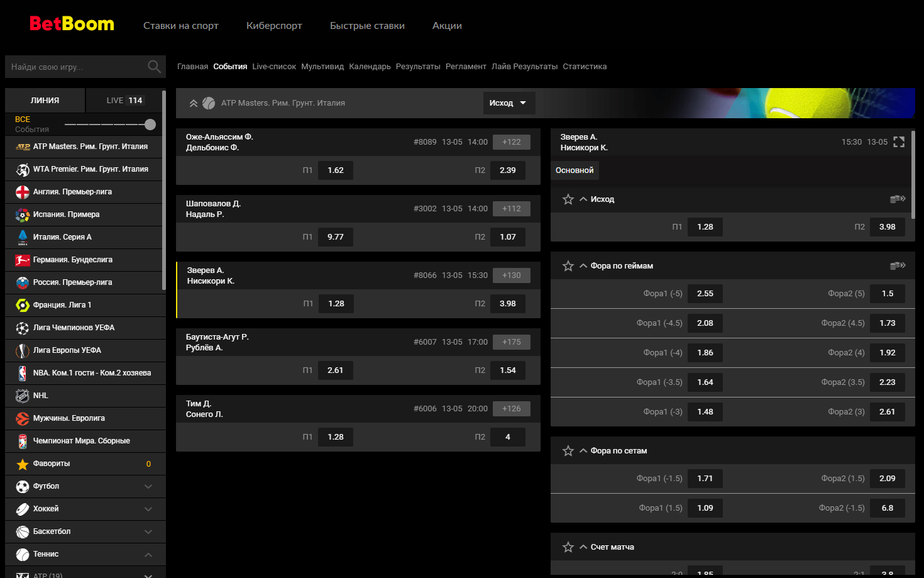Screen dimensions: 924x578
Task: Click UEFA Europa League icon
Action: click(x=23, y=350)
